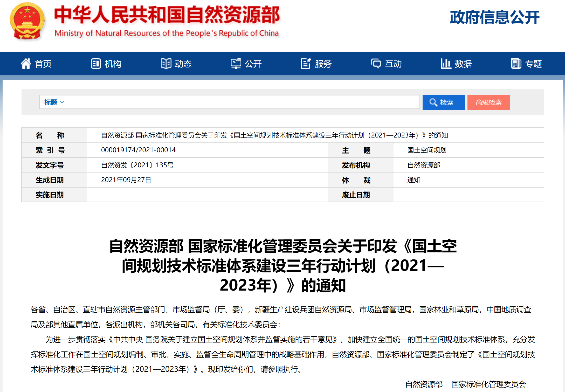
Task: Click the genre value 通知
Action: [414, 180]
